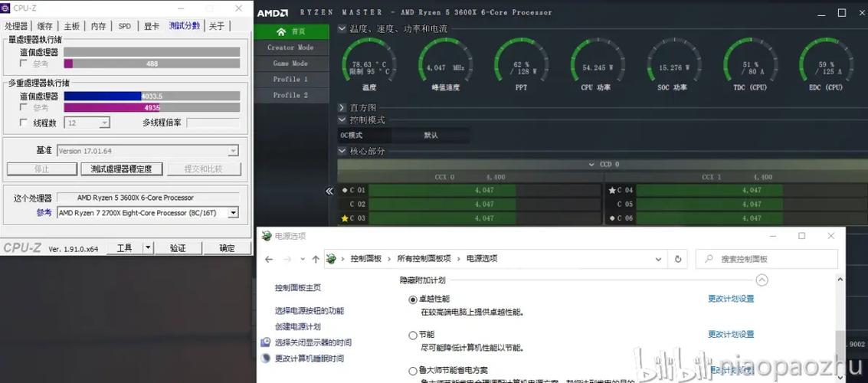The width and height of the screenshot is (868, 383).
Task: Select the 卓越性能 power plan
Action: point(412,300)
